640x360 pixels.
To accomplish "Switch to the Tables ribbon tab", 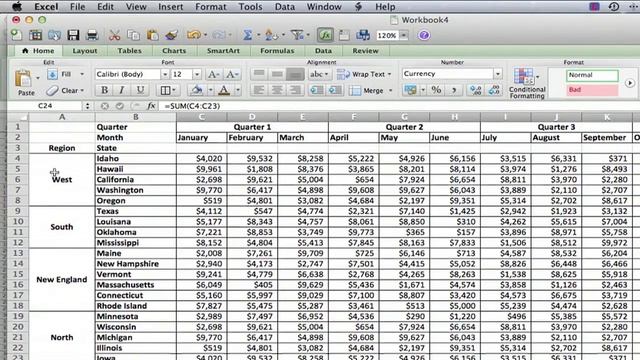I will point(129,51).
